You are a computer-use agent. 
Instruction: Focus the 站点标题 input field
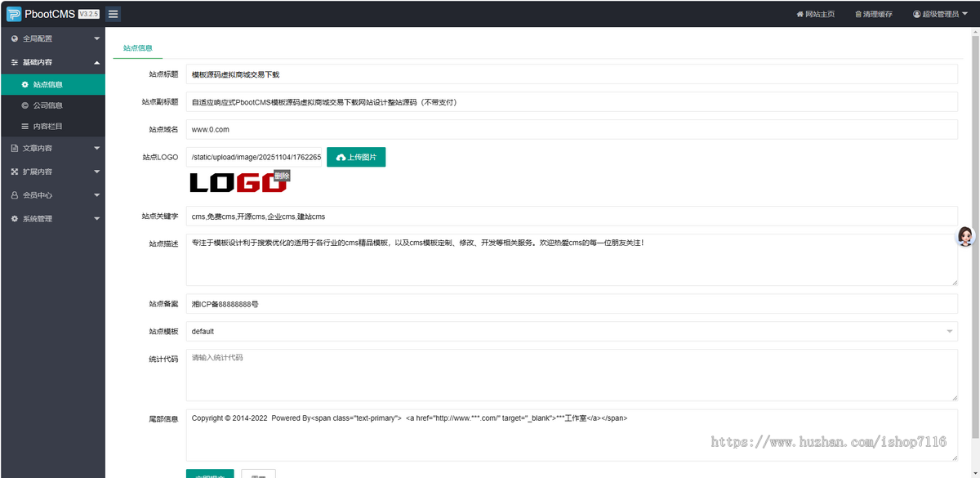[572, 74]
